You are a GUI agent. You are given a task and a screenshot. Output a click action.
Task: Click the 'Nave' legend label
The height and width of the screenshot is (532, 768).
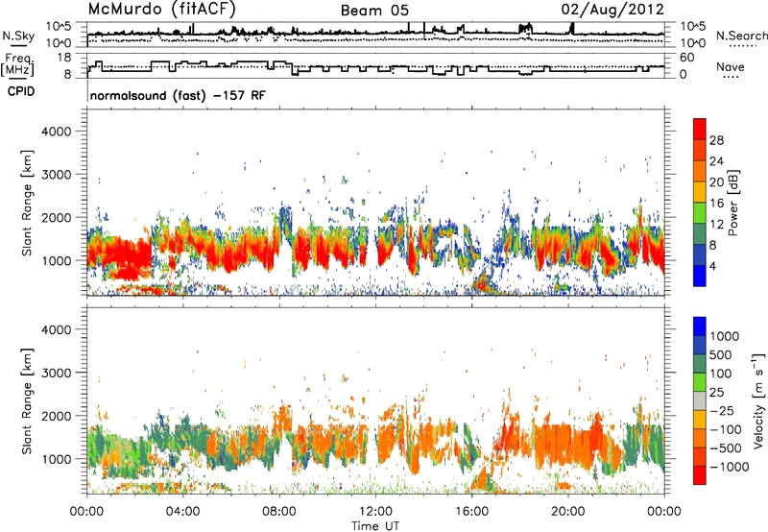pyautogui.click(x=731, y=67)
